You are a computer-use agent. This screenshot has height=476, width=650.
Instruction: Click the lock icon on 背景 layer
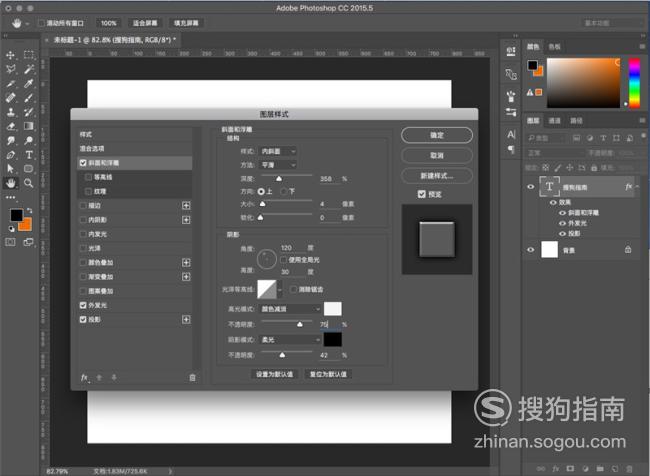tap(628, 249)
